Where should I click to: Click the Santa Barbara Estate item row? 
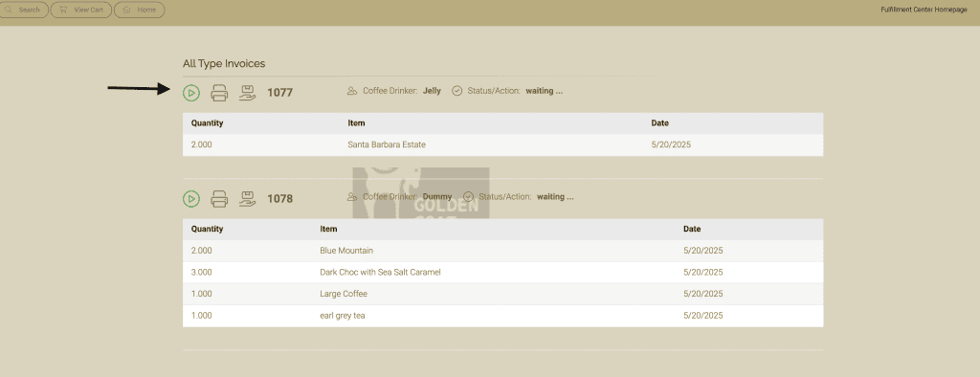pos(503,144)
